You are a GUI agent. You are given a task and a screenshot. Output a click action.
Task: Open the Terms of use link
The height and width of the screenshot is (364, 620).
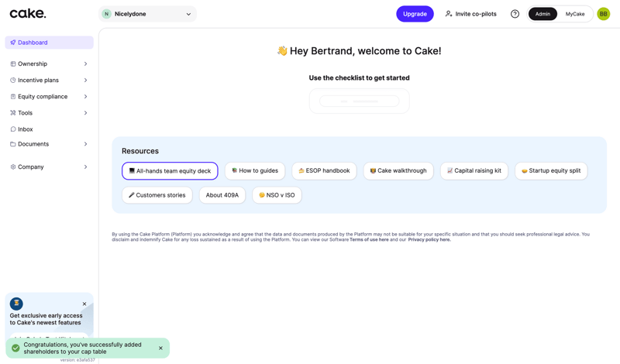click(x=369, y=240)
